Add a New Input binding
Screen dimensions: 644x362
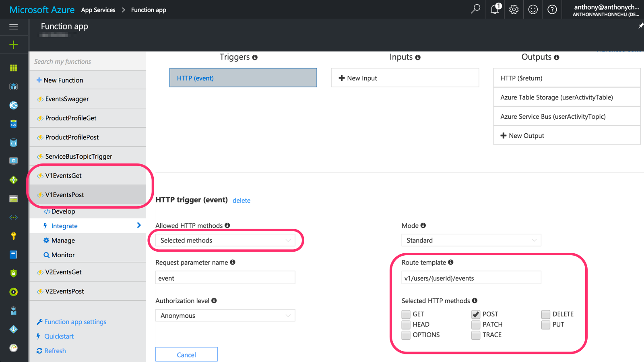pos(405,78)
